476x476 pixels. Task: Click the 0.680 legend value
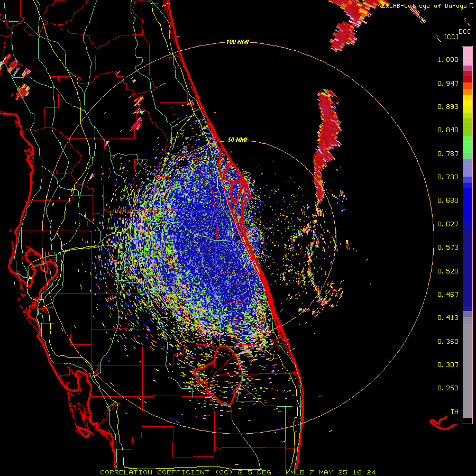pyautogui.click(x=448, y=200)
